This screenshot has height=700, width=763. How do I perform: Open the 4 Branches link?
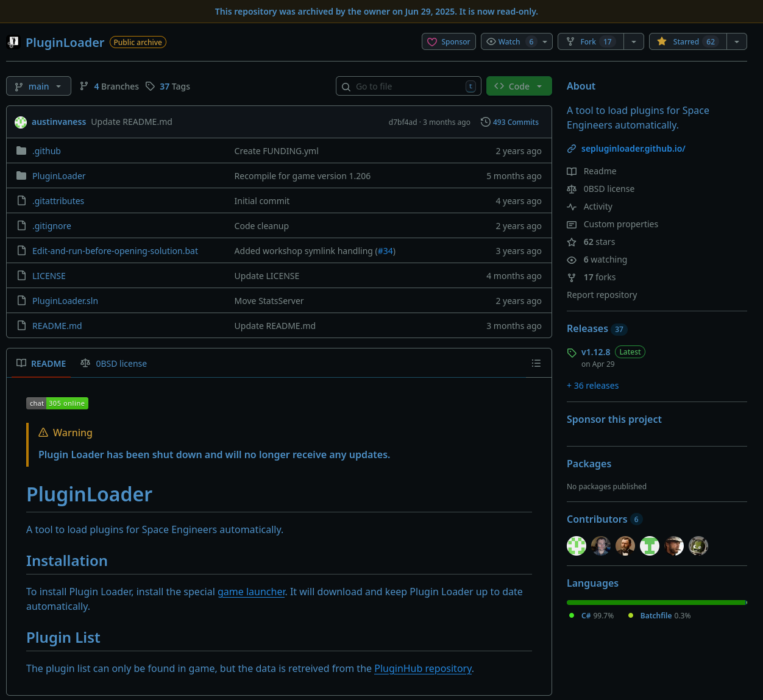[x=110, y=87]
